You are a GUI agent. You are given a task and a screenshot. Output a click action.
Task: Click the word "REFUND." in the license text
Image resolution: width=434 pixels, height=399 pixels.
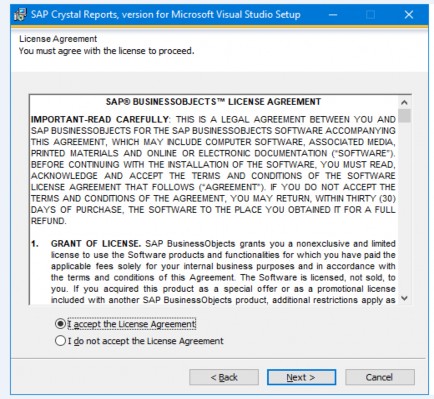[49, 221]
